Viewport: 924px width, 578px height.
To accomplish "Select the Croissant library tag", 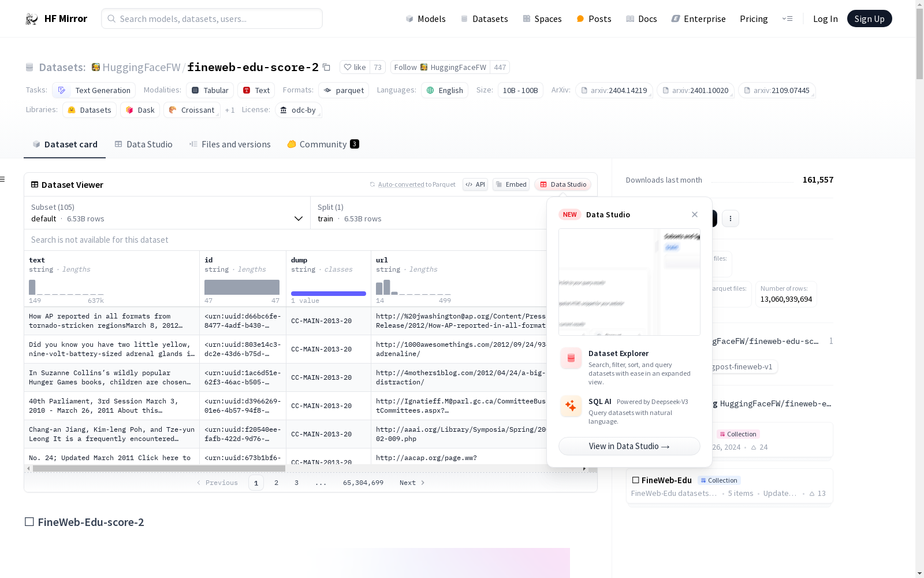I will tap(192, 110).
